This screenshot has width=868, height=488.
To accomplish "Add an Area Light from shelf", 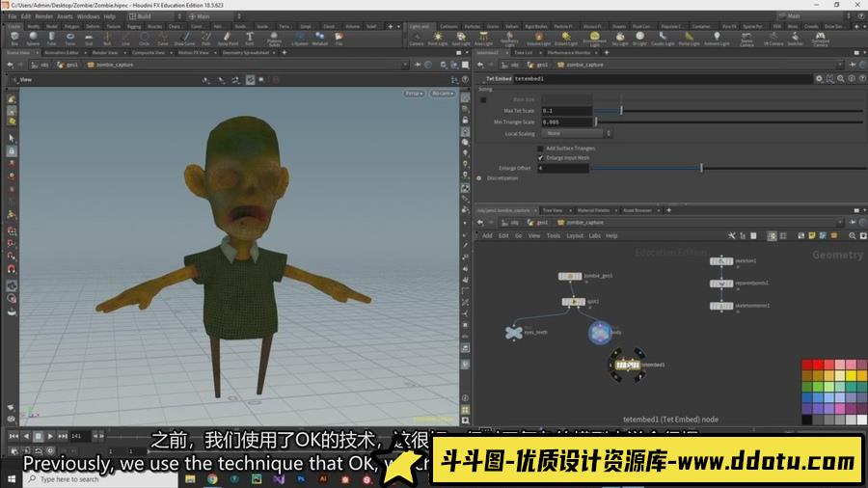I will click(x=483, y=39).
